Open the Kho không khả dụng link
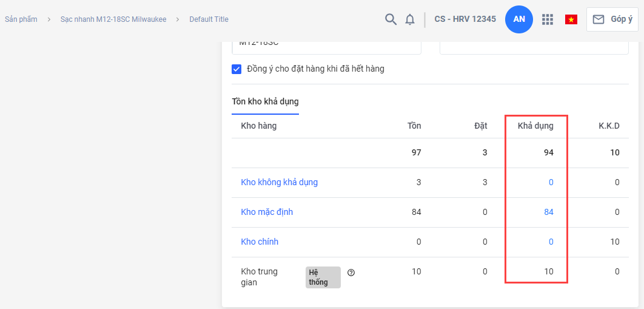This screenshot has height=309, width=644. (x=279, y=182)
